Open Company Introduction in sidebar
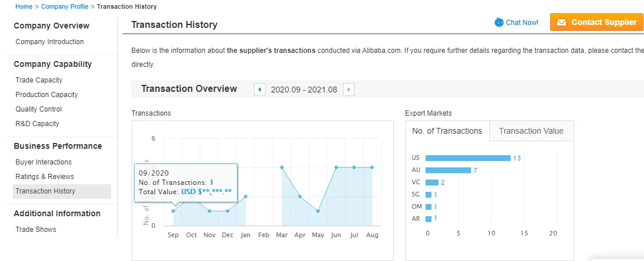The width and height of the screenshot is (644, 261). point(49,42)
